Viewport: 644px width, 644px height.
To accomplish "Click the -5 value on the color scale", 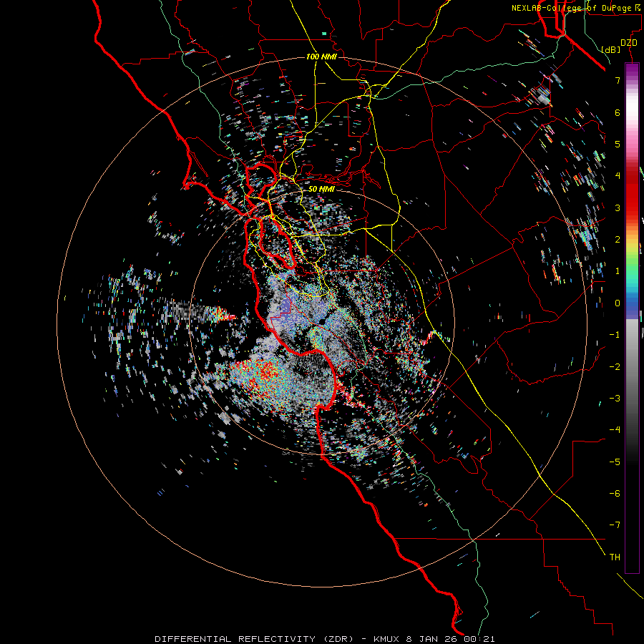I will [615, 462].
